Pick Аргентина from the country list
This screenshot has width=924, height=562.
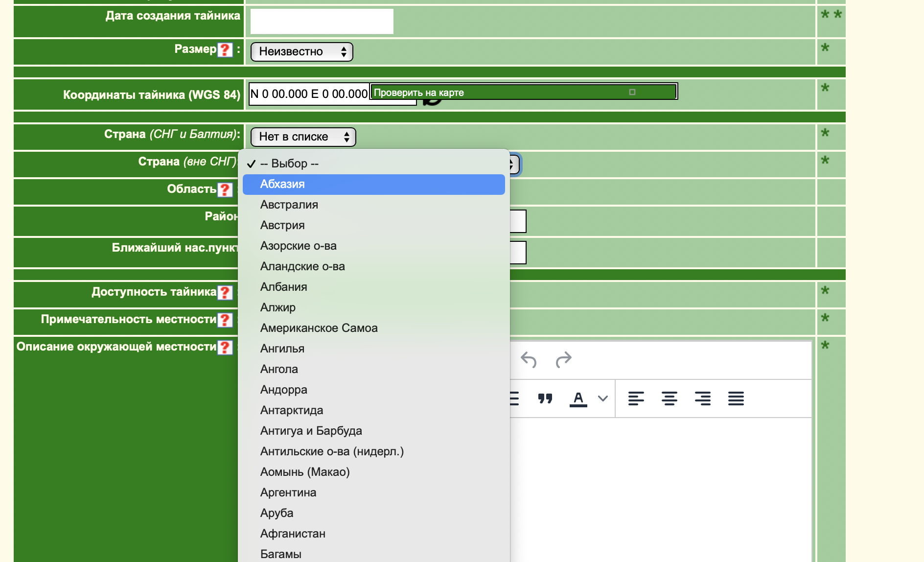288,493
